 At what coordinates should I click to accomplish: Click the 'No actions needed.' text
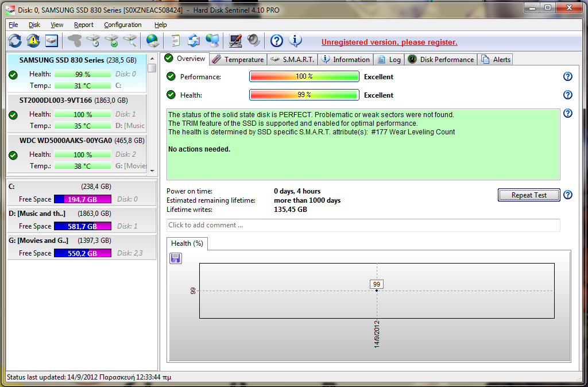199,149
